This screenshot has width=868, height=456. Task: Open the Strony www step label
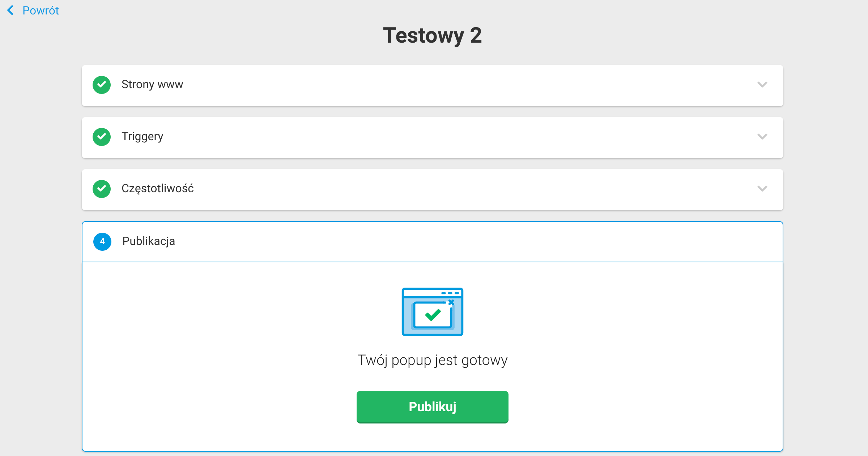(x=152, y=85)
